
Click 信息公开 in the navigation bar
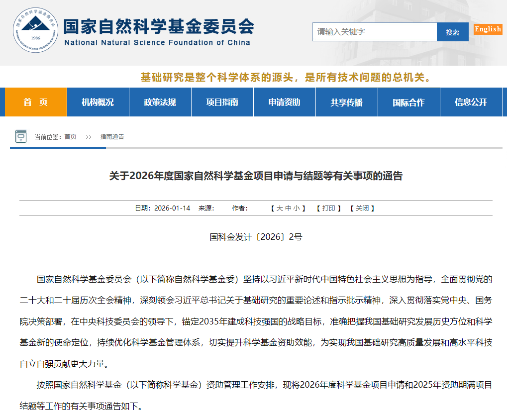click(471, 102)
